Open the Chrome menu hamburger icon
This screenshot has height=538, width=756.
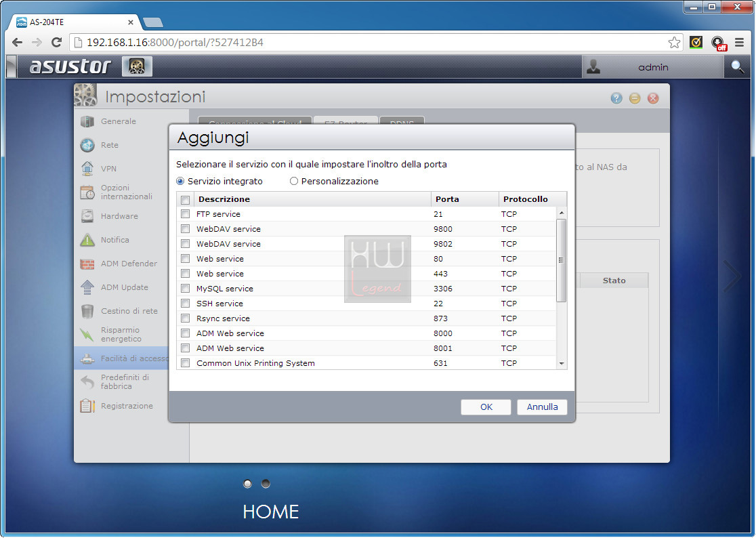tap(739, 43)
